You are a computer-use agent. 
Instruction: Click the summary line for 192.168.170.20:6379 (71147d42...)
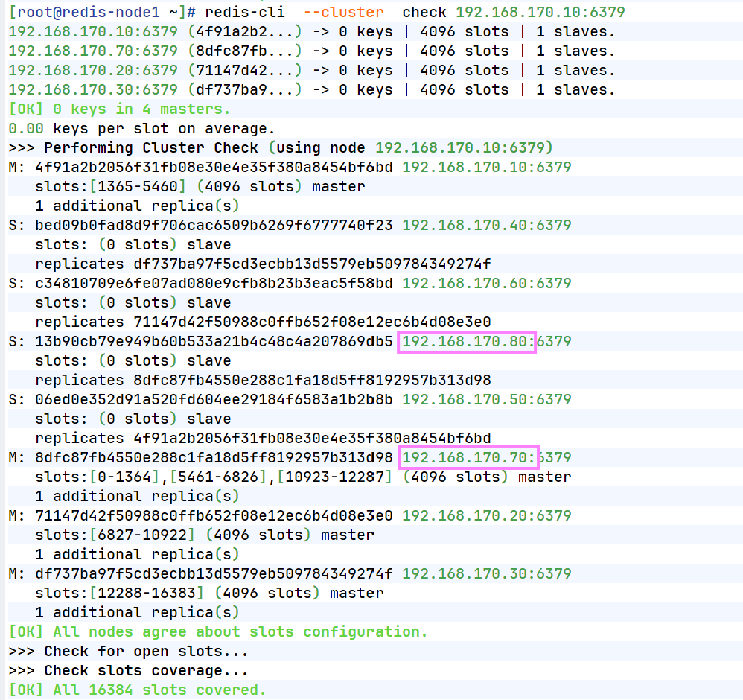click(312, 71)
